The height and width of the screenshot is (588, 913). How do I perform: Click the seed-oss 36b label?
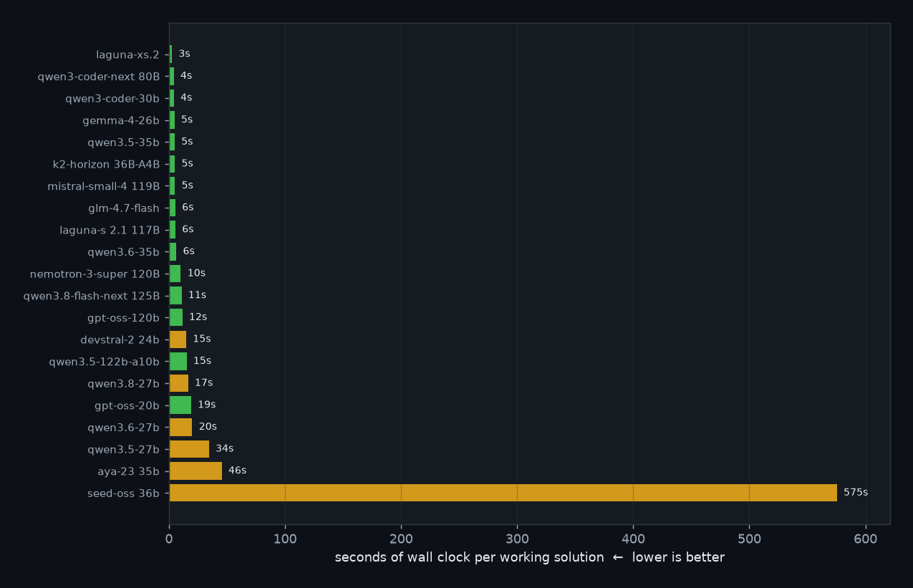[x=124, y=493]
